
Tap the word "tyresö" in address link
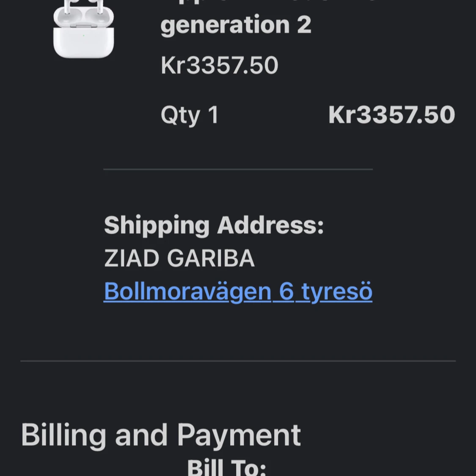[336, 292]
